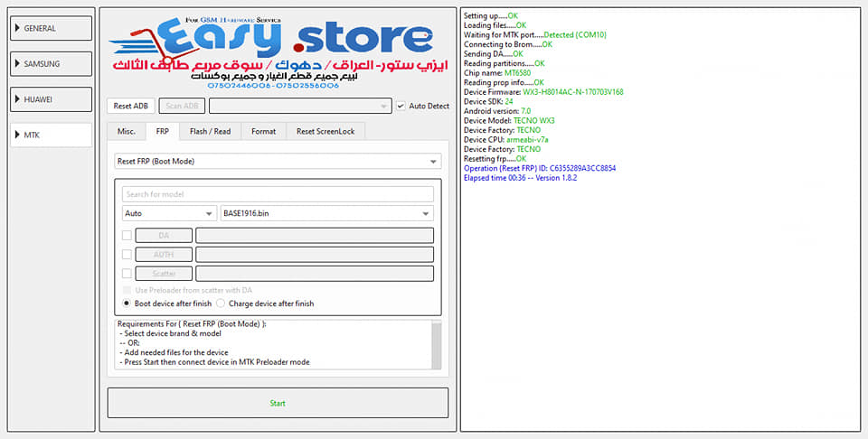Click the Scatter browse button
Image resolution: width=868 pixels, height=439 pixels.
coord(164,273)
